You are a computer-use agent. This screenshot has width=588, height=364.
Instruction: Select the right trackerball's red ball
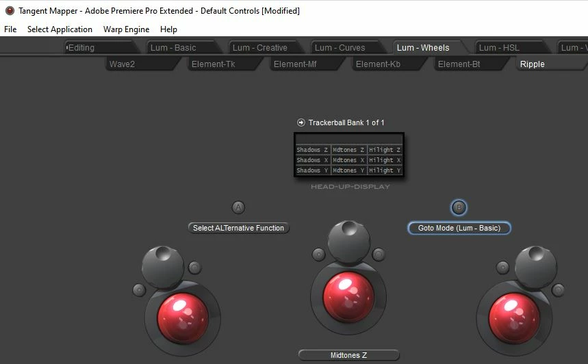(x=514, y=319)
